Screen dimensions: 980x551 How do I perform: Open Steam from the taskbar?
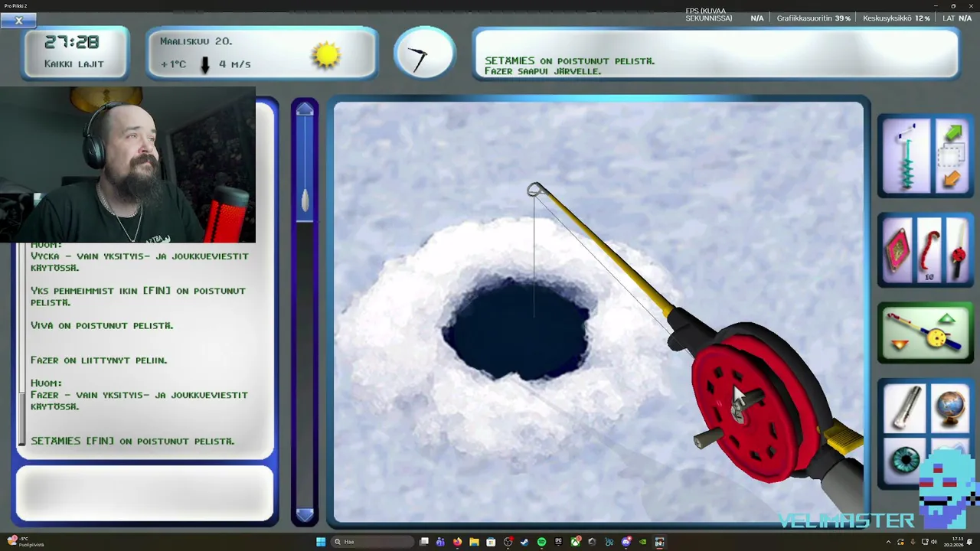[524, 542]
